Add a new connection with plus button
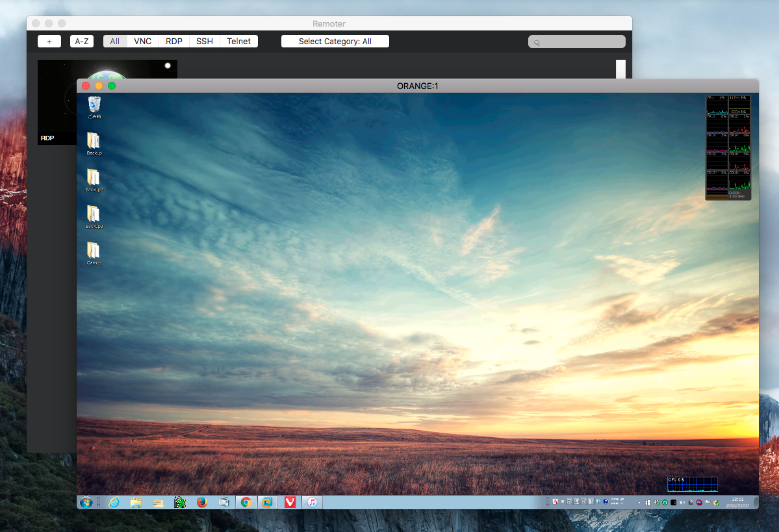Image resolution: width=779 pixels, height=532 pixels. click(x=49, y=41)
